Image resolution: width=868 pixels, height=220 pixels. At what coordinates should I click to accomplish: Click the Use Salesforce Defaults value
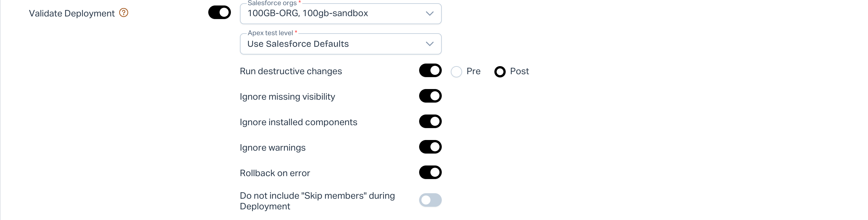point(298,44)
